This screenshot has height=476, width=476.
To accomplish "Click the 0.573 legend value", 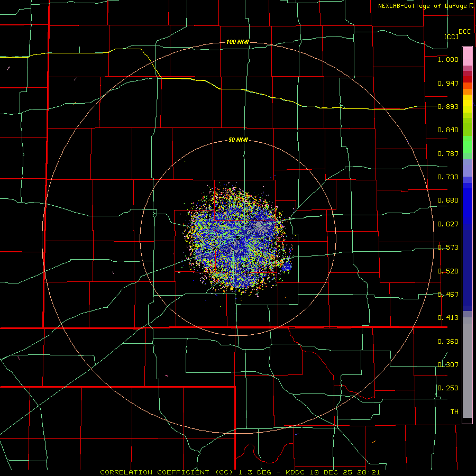I will 448,248.
